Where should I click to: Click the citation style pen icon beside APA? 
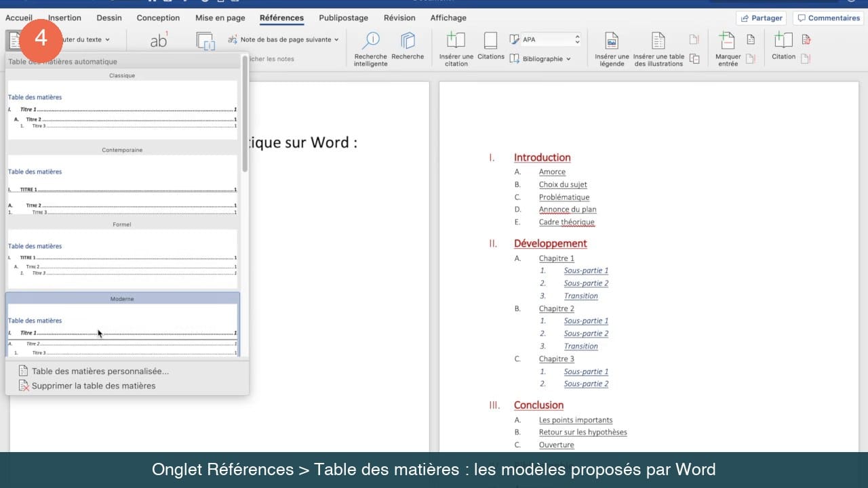click(x=515, y=39)
